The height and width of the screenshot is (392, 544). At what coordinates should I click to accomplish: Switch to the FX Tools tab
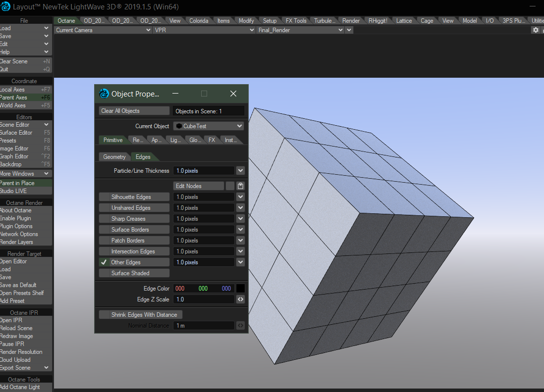coord(296,21)
